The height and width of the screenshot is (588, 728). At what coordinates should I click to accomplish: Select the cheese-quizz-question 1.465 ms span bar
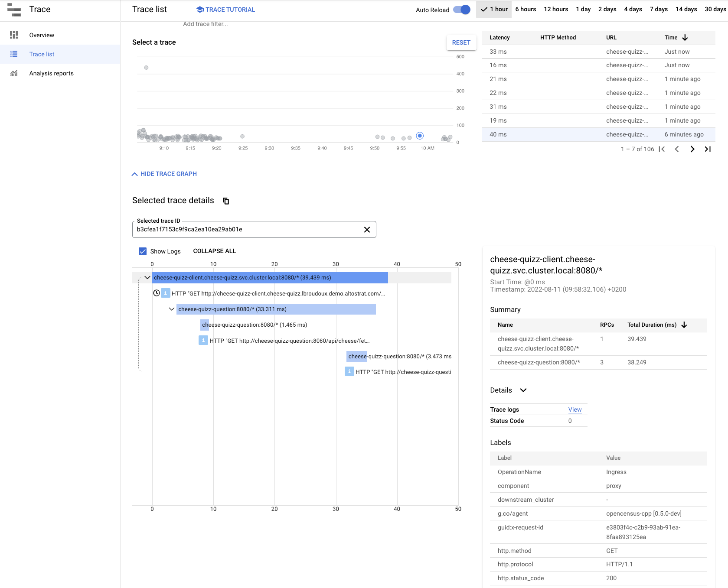(x=205, y=325)
